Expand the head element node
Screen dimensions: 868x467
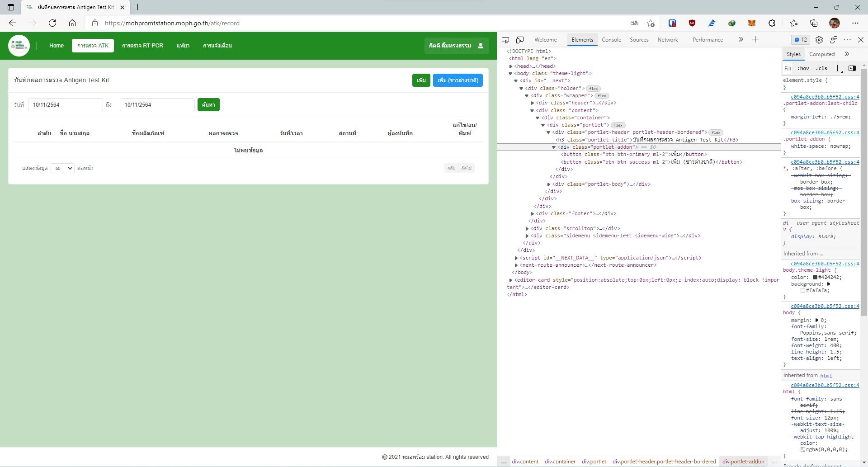coord(511,66)
